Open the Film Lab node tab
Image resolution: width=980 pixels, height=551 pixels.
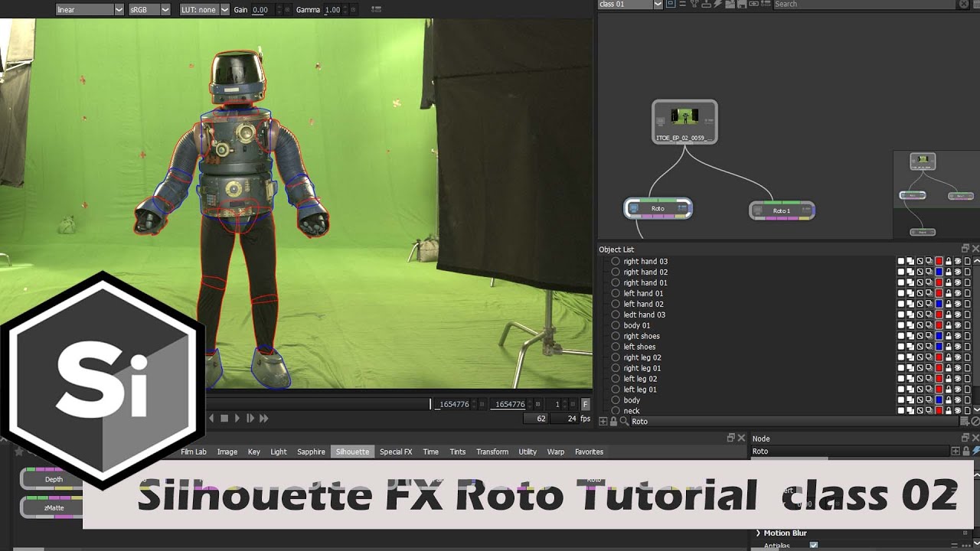pos(194,452)
